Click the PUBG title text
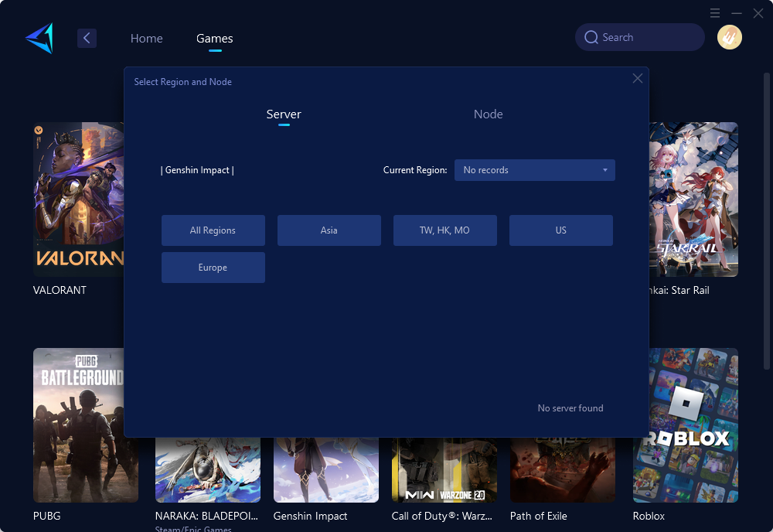773x532 pixels. 47,517
